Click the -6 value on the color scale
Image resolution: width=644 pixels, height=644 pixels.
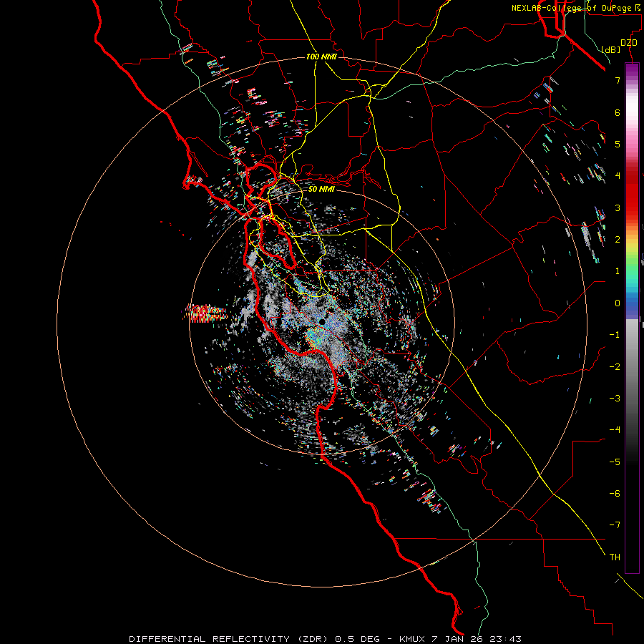(615, 494)
